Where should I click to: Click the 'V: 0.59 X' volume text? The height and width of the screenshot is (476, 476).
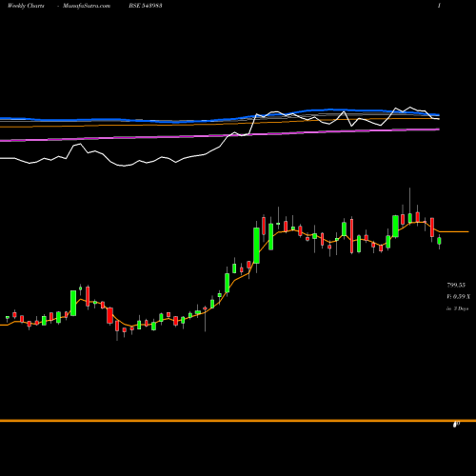[458, 297]
